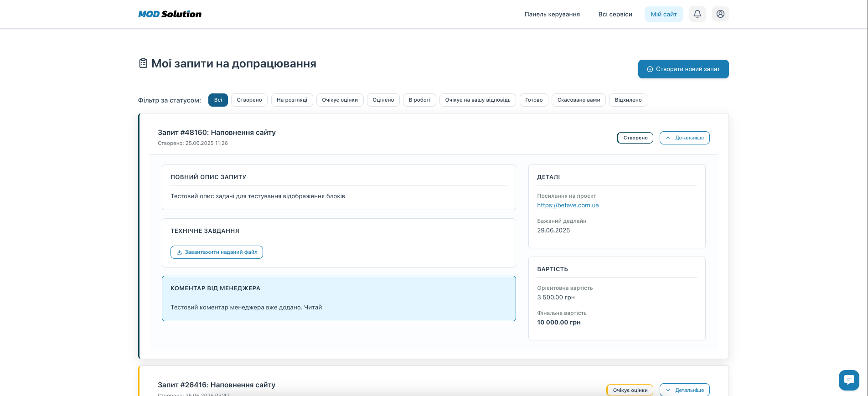Viewport: 868px width, 396px height.
Task: Click Завантажити наданий файл button
Action: click(x=217, y=252)
